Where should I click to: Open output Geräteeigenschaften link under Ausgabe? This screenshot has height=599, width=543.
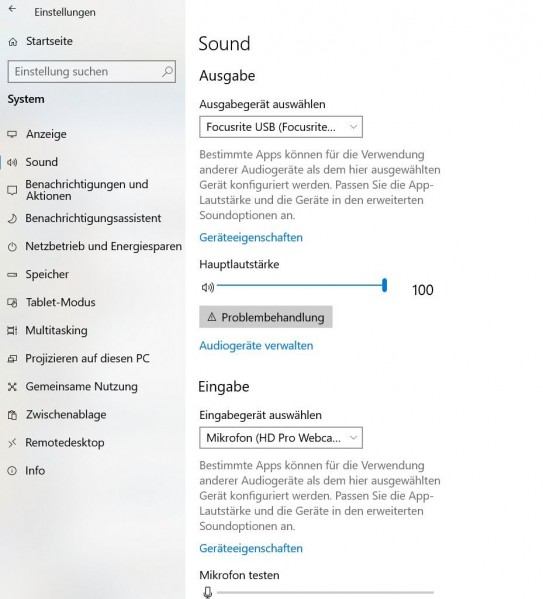click(x=251, y=238)
